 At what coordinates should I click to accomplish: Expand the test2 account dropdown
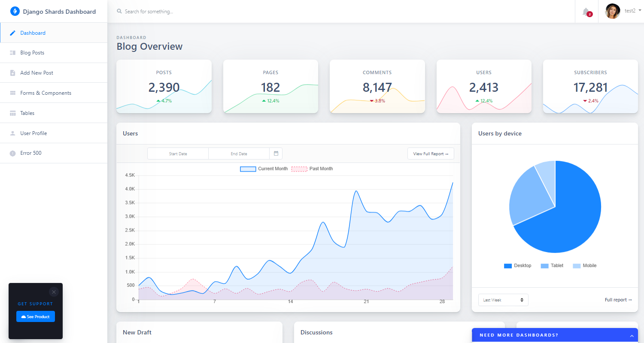point(629,11)
